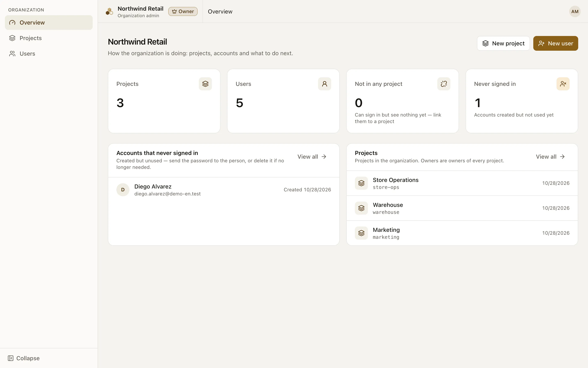Screen dimensions: 588x368
Task: Click Created 10/28/2026 on Diego's row
Action: click(307, 190)
